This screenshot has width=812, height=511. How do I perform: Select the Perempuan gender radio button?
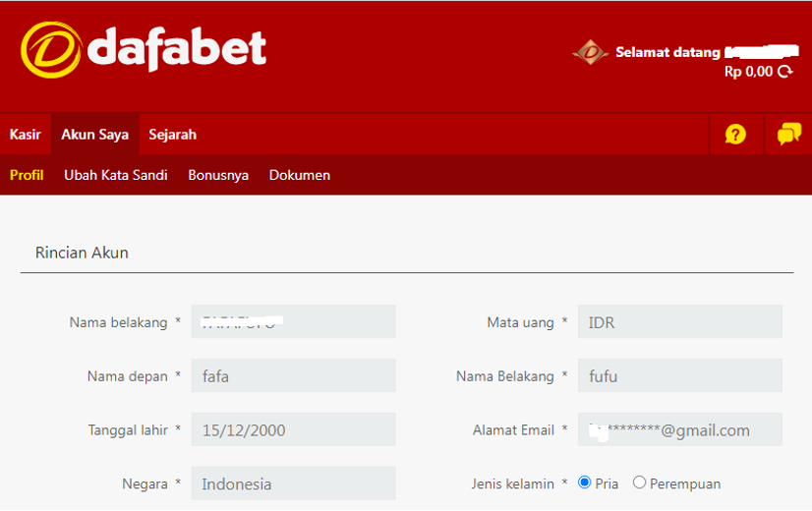639,483
